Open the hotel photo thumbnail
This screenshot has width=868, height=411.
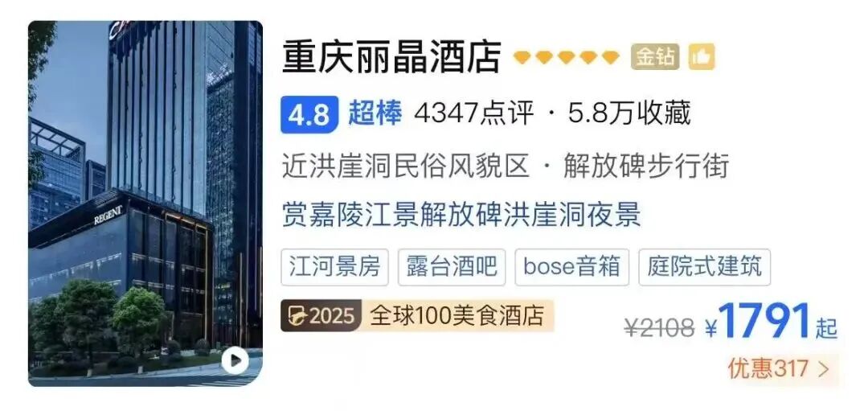pyautogui.click(x=145, y=203)
